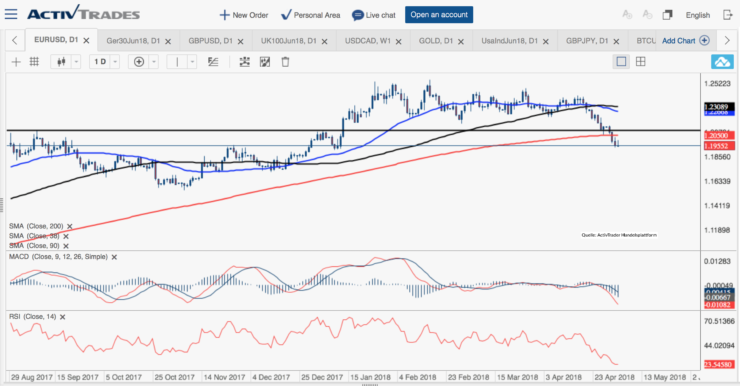Viewport: 740px width, 386px height.
Task: Close the USDCAD, W1 tab
Action: tap(398, 42)
